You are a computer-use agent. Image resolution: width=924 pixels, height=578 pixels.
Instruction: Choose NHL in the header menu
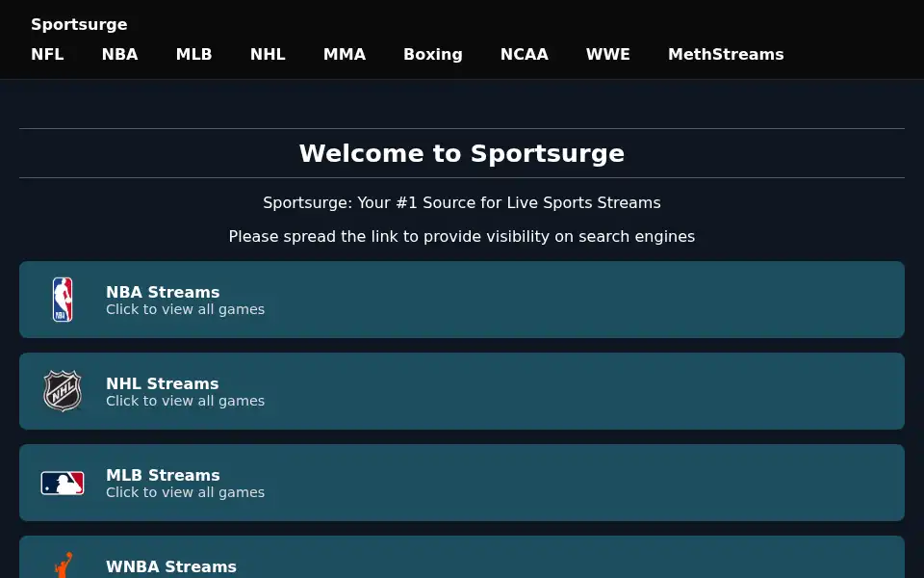(268, 54)
